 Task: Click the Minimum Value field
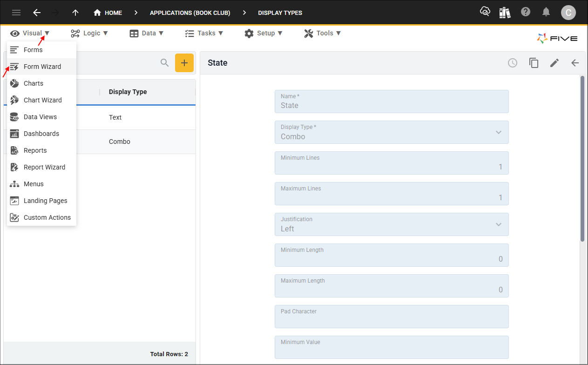coord(392,347)
